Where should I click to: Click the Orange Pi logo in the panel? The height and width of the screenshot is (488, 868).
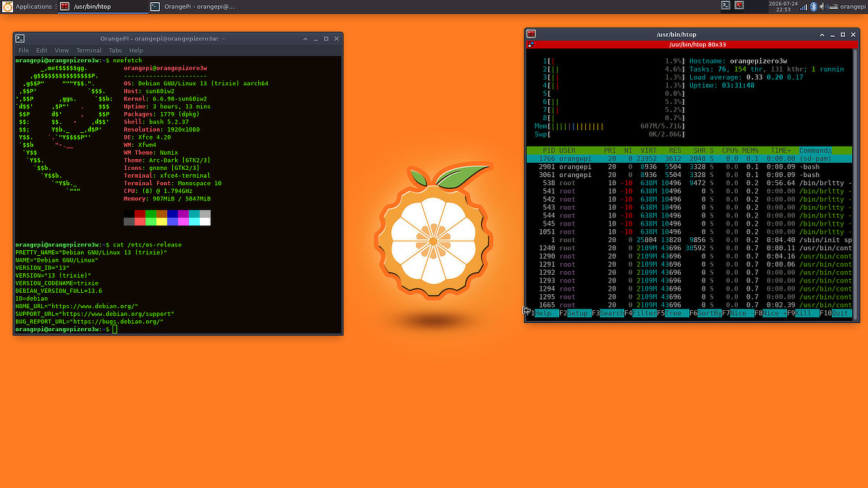pyautogui.click(x=7, y=6)
